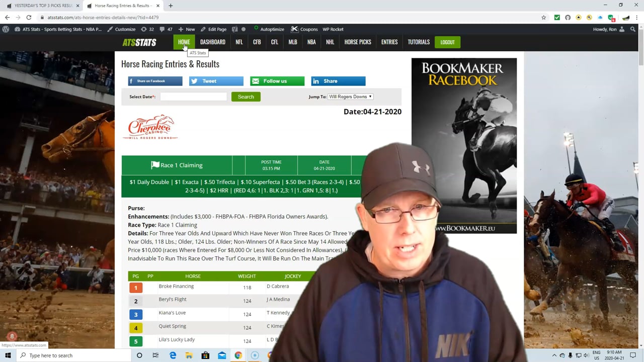Open the Autoptimize menu

(269, 29)
